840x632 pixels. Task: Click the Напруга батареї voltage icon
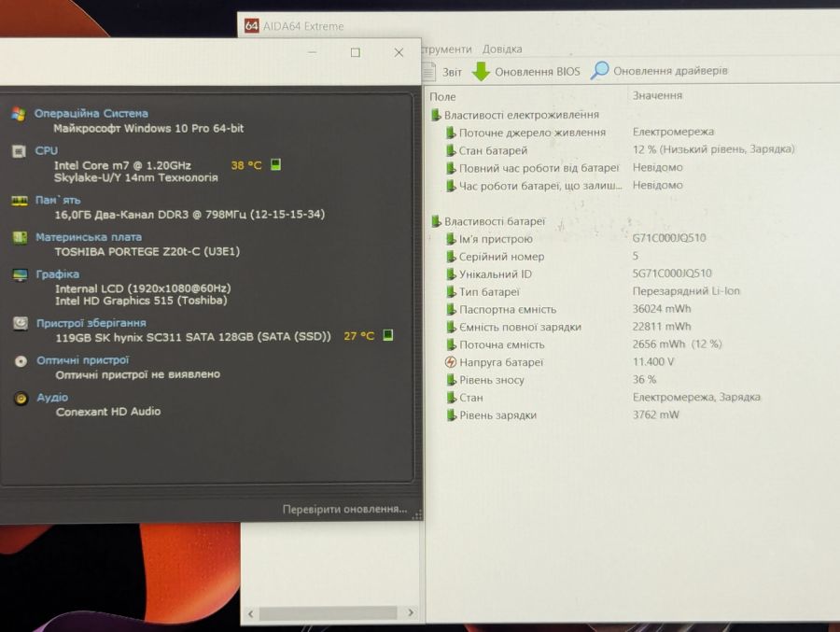point(451,362)
